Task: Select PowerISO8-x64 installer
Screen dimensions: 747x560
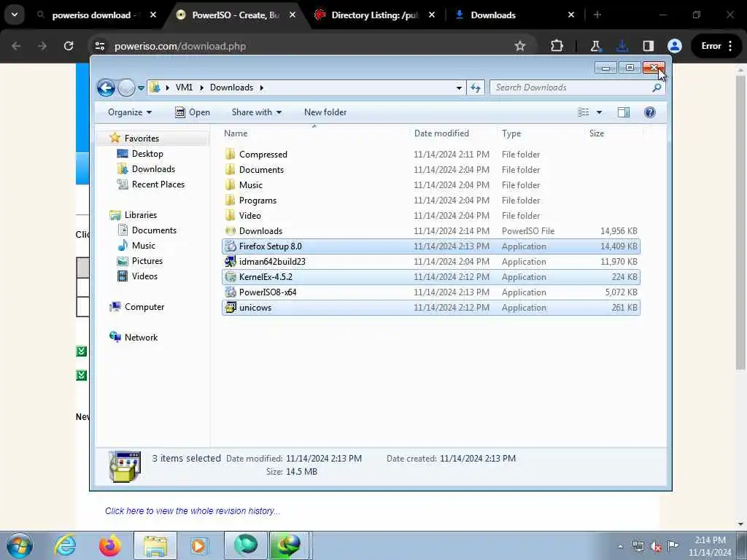Action: tap(431, 292)
